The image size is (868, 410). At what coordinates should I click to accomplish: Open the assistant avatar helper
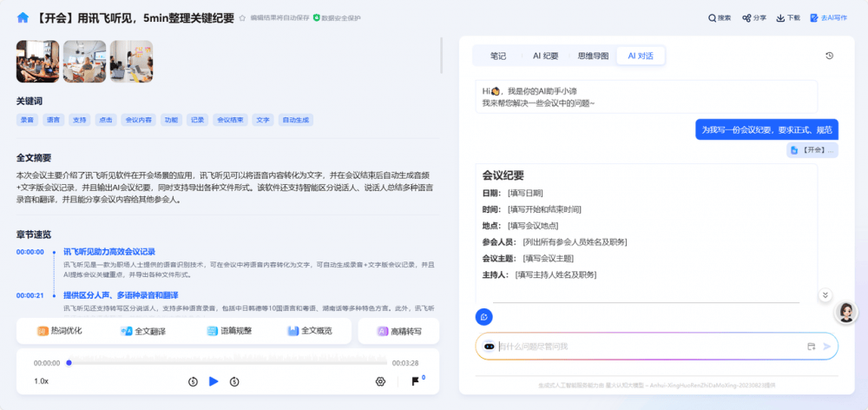pyautogui.click(x=845, y=313)
